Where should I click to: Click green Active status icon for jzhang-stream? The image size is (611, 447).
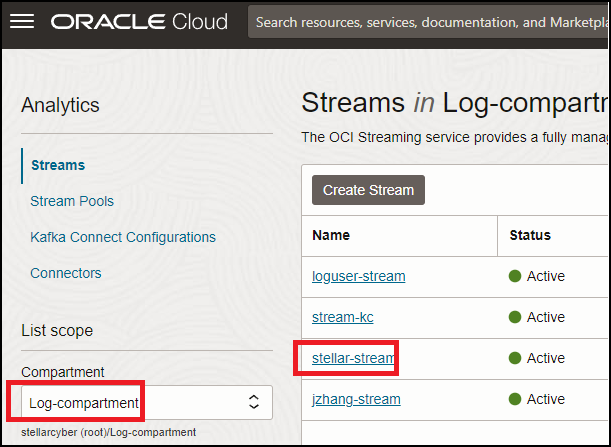(x=515, y=399)
